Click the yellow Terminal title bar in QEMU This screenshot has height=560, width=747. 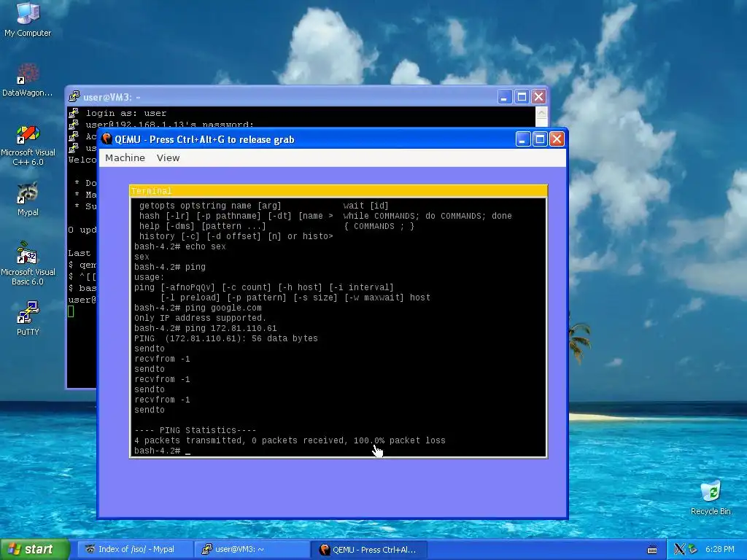point(338,191)
